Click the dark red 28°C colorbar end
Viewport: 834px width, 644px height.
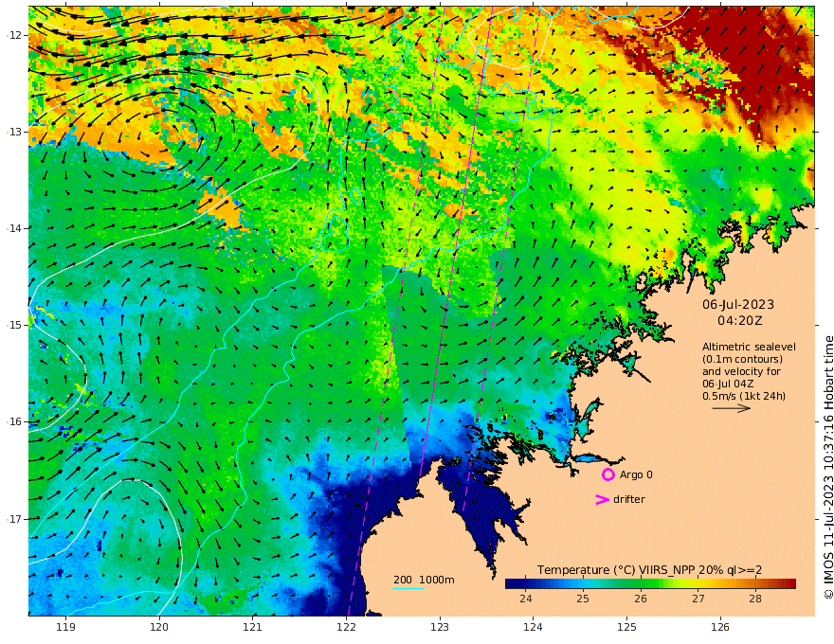pos(789,583)
